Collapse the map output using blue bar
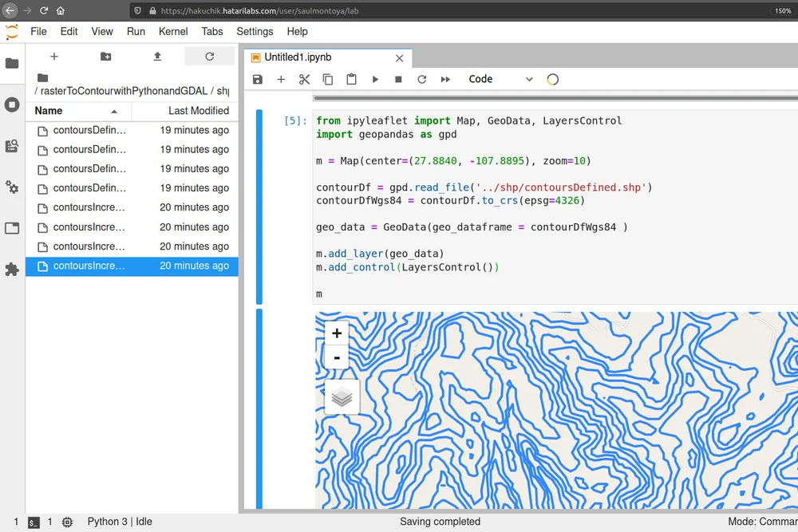 click(x=259, y=408)
